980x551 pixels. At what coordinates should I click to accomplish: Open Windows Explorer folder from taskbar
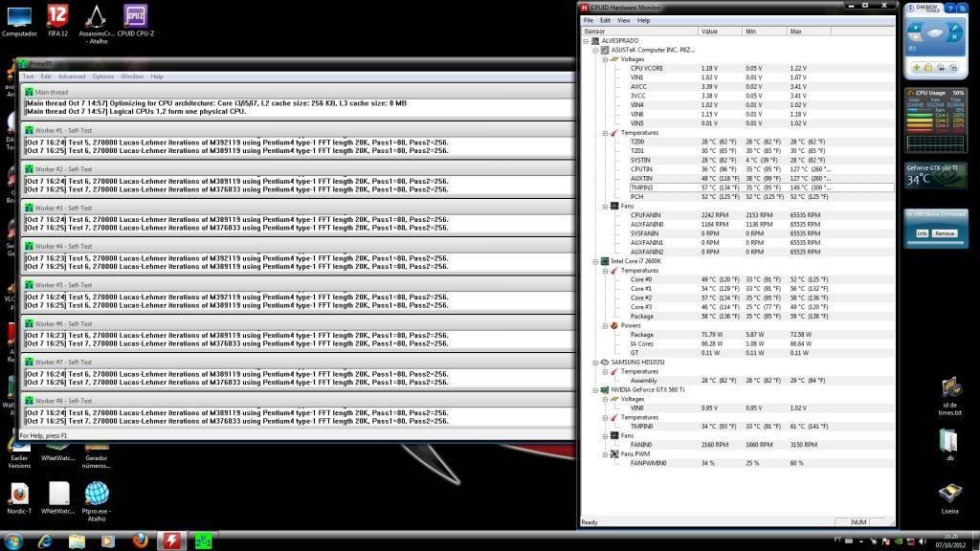[77, 541]
